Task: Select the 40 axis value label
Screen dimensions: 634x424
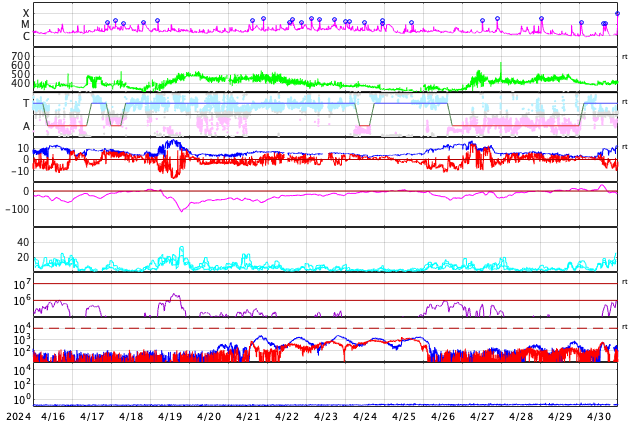Action: (x=23, y=242)
